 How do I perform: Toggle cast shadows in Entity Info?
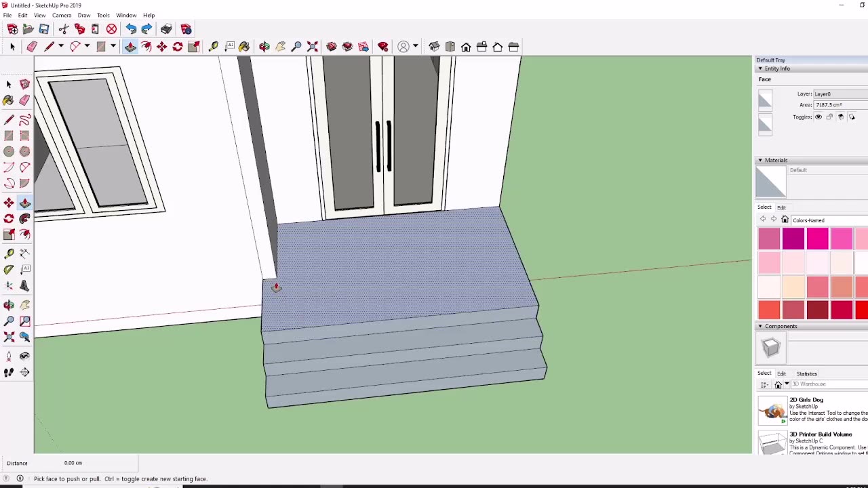(x=852, y=117)
